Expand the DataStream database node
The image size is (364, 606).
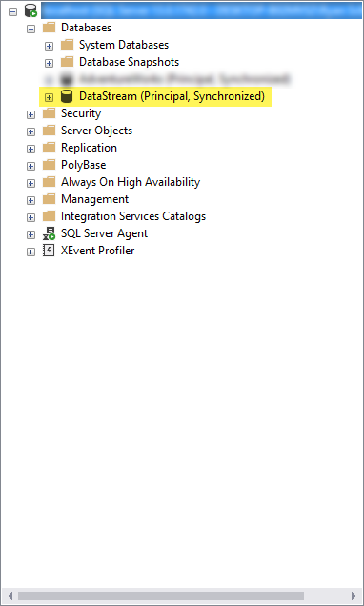49,97
